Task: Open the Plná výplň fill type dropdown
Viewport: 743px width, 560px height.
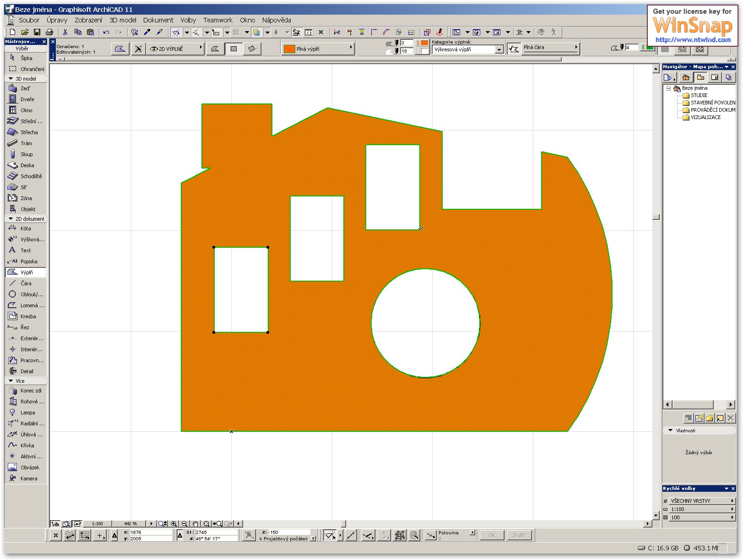Action: (318, 49)
